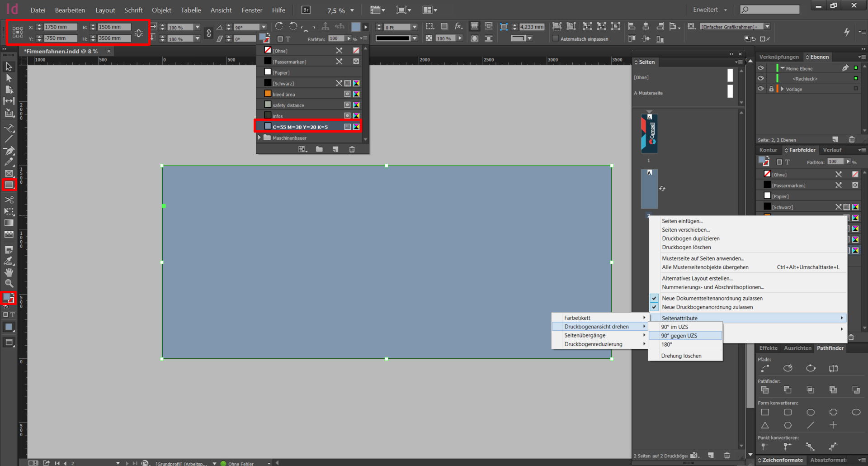Viewport: 868px width, 466px height.
Task: Click Drehung löschen
Action: coord(681,356)
